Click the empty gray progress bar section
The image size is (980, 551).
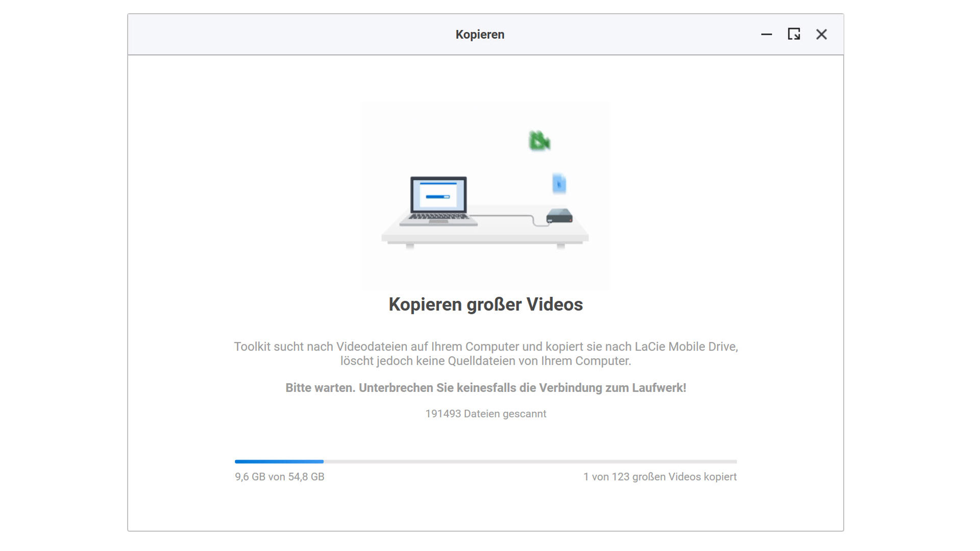[531, 461]
